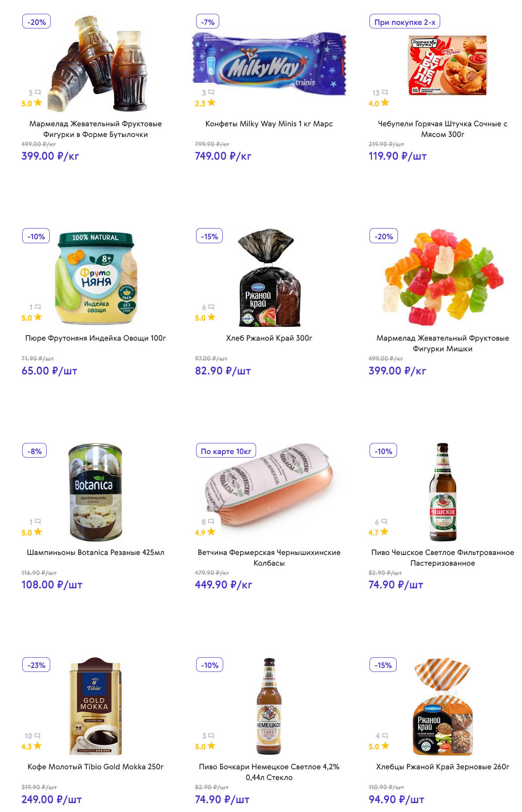Click the rating star on Tibio Gold Mokka
Image resolution: width=522 pixels, height=812 pixels.
click(38, 746)
